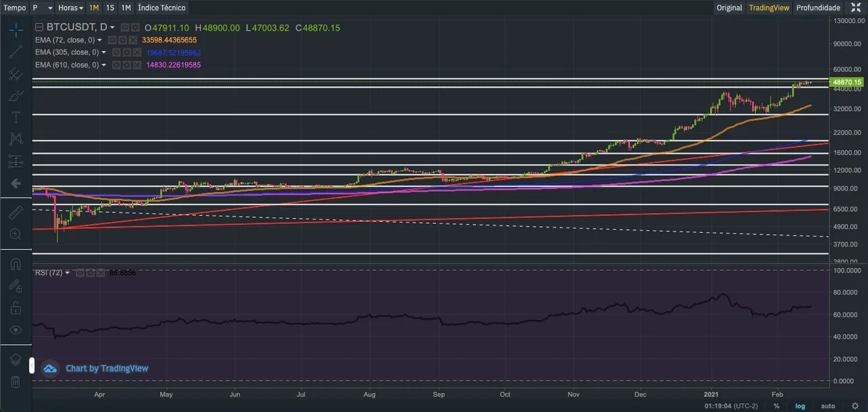Screen dimensions: 868x412
Task: Toggle percent scale mode
Action: tap(776, 406)
